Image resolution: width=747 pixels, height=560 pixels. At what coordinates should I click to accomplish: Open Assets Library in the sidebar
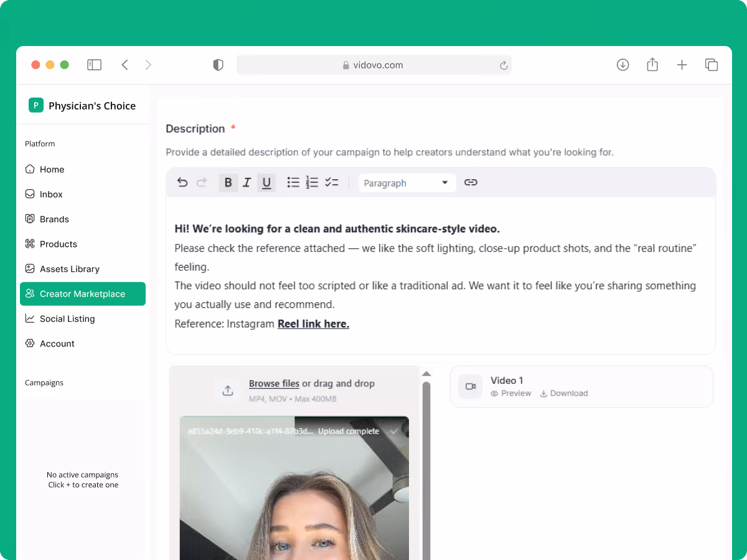(83, 269)
